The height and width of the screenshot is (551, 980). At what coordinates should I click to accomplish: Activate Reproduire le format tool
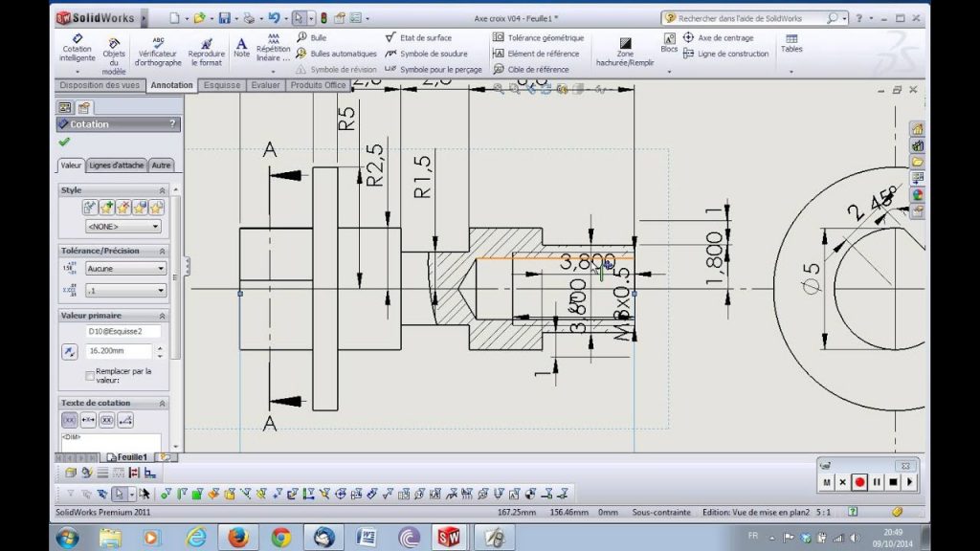coord(207,52)
